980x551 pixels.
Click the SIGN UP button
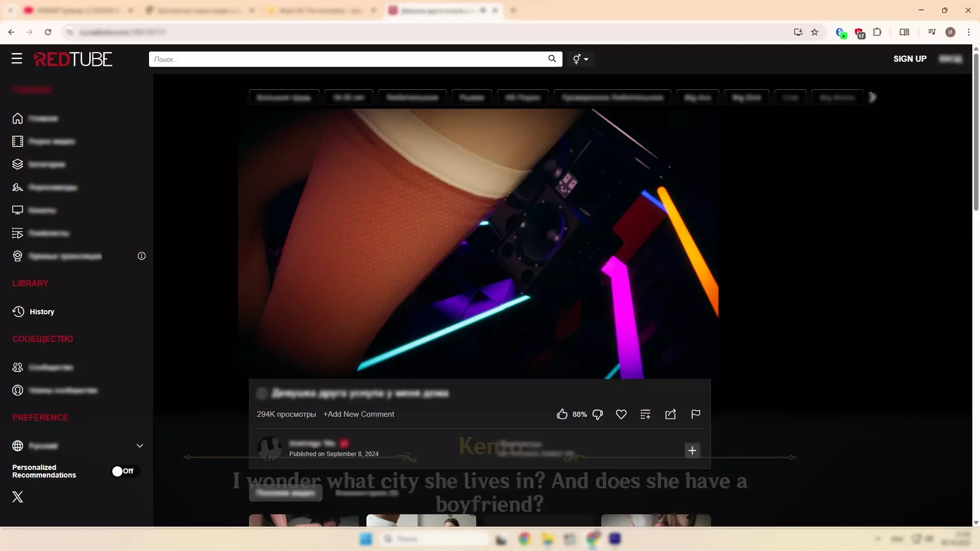click(x=910, y=59)
